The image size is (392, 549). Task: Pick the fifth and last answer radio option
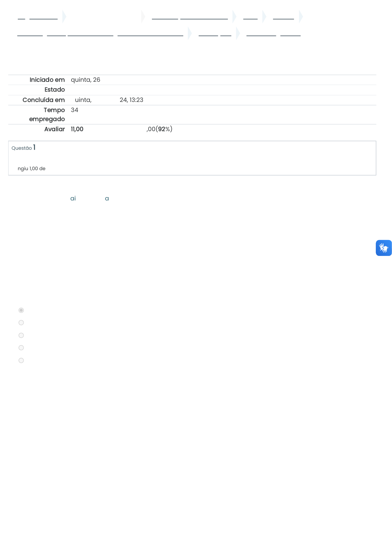pos(21,361)
